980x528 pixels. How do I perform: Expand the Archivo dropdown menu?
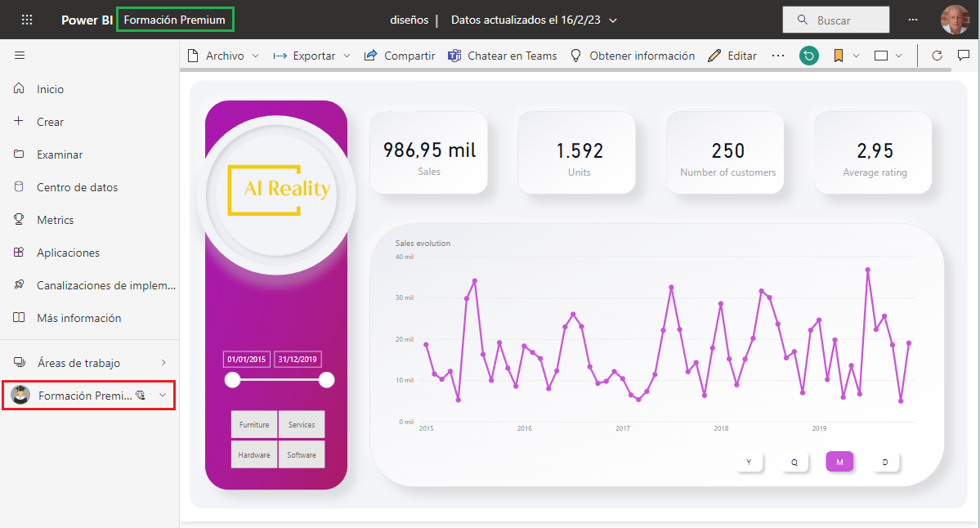click(223, 56)
